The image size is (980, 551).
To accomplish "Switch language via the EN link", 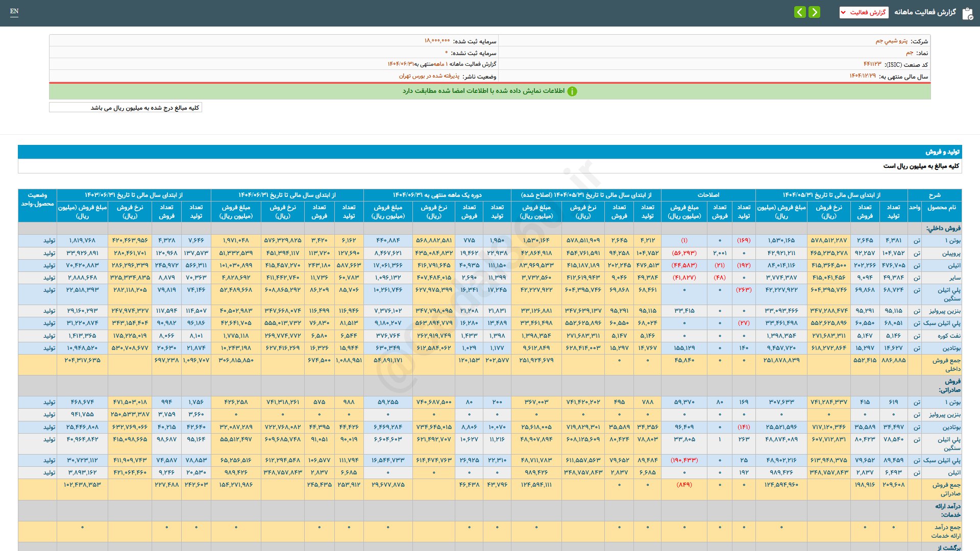I will click(x=14, y=11).
